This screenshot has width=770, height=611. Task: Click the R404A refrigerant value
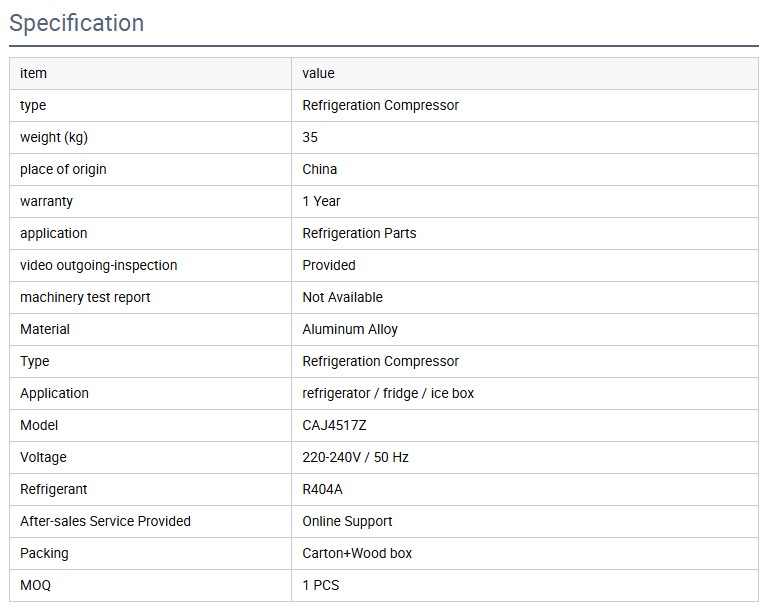pos(323,489)
